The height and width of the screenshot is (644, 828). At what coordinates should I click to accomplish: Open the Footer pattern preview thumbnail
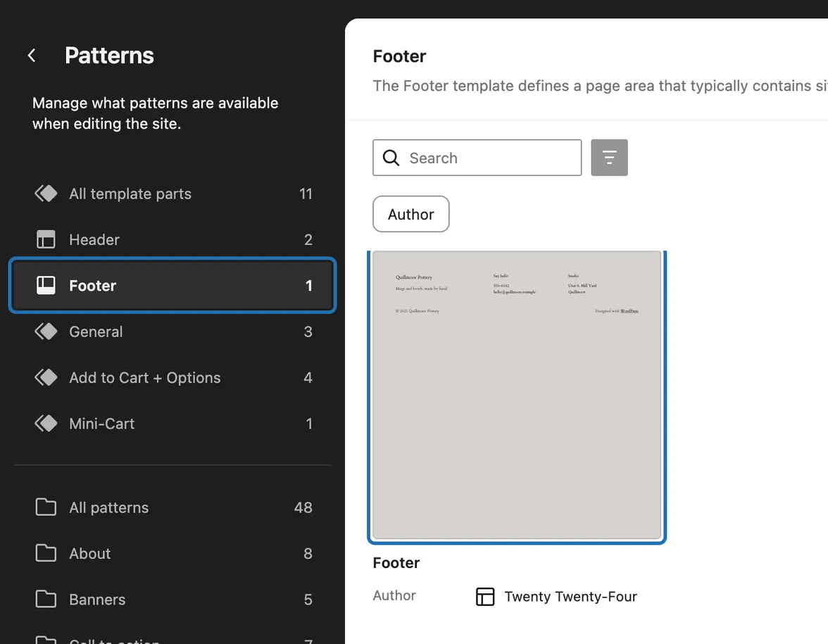(517, 396)
